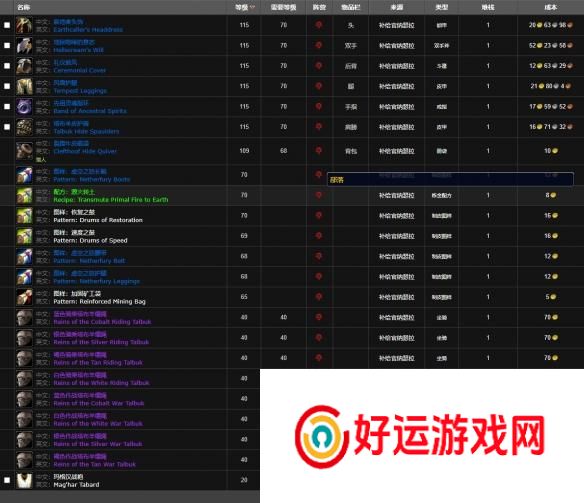The width and height of the screenshot is (584, 503).
Task: Select the Tempest Leggings row checkbox
Action: (x=7, y=86)
